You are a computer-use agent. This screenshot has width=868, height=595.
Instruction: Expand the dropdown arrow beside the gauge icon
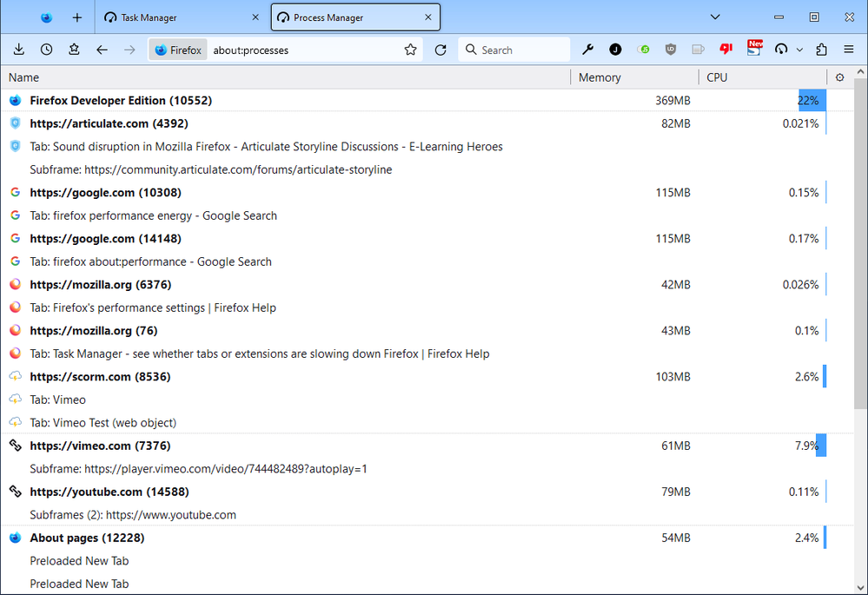point(799,50)
